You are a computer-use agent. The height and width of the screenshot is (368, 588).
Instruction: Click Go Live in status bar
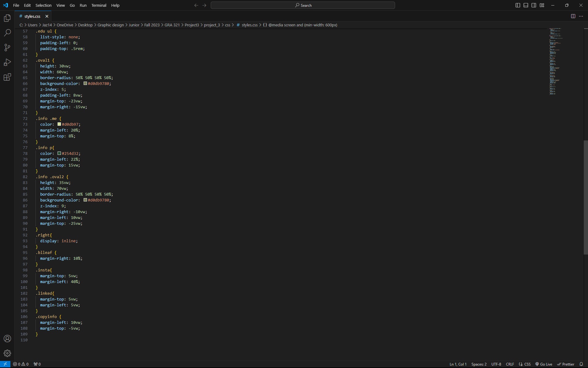click(x=544, y=364)
